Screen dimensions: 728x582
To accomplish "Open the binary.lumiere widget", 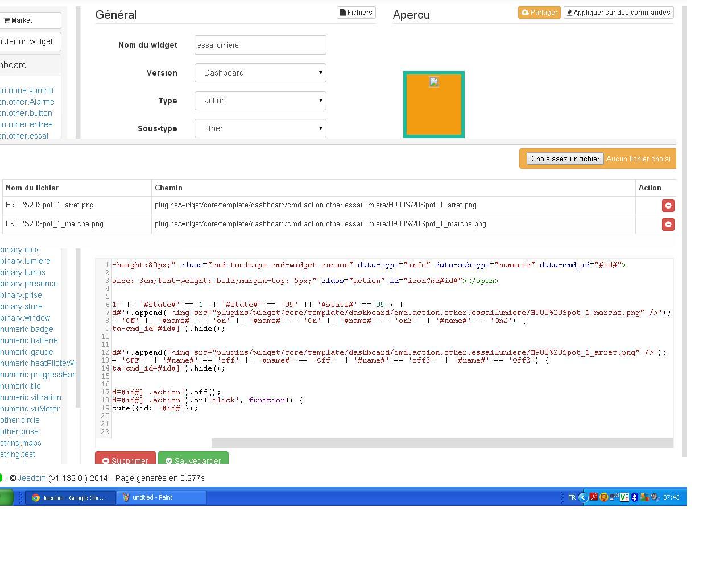I will point(25,261).
